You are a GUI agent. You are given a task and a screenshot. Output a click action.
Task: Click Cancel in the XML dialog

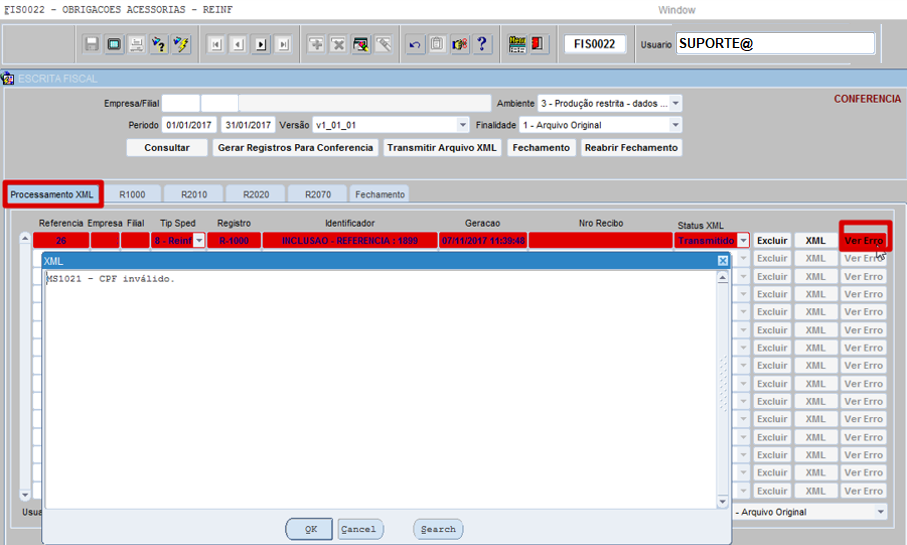coord(359,529)
